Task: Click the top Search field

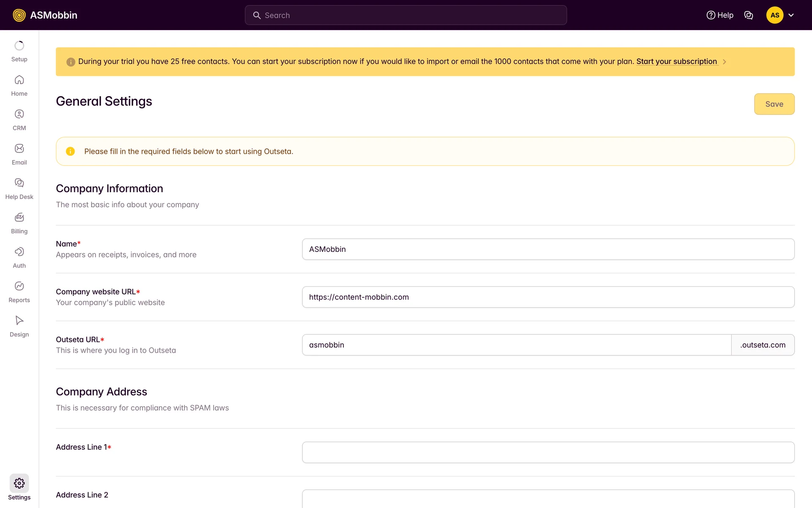Action: (x=406, y=15)
